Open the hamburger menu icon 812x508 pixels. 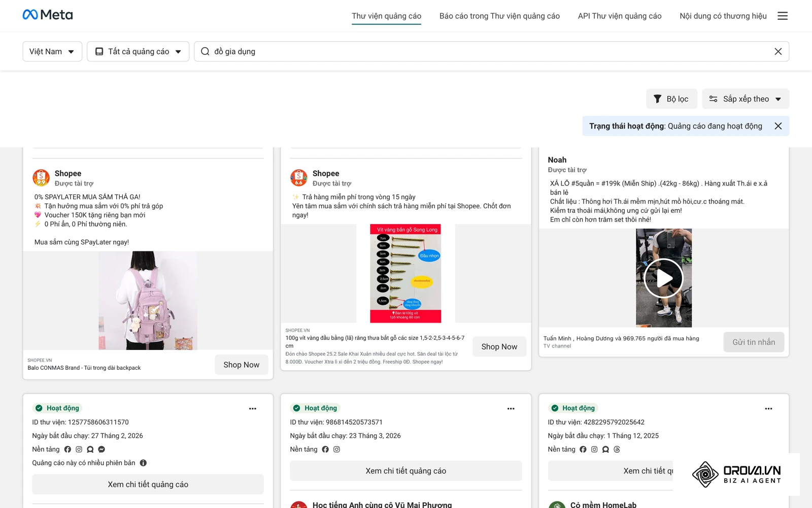tap(783, 16)
